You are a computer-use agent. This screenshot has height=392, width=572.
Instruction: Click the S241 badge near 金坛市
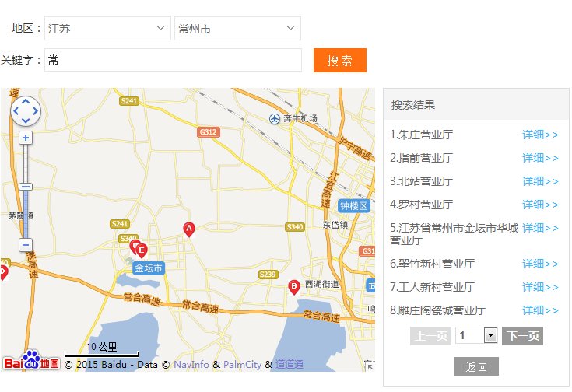(x=120, y=223)
